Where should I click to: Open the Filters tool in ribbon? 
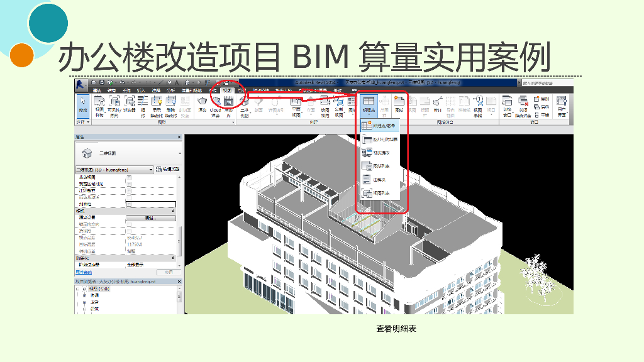pyautogui.click(x=130, y=104)
